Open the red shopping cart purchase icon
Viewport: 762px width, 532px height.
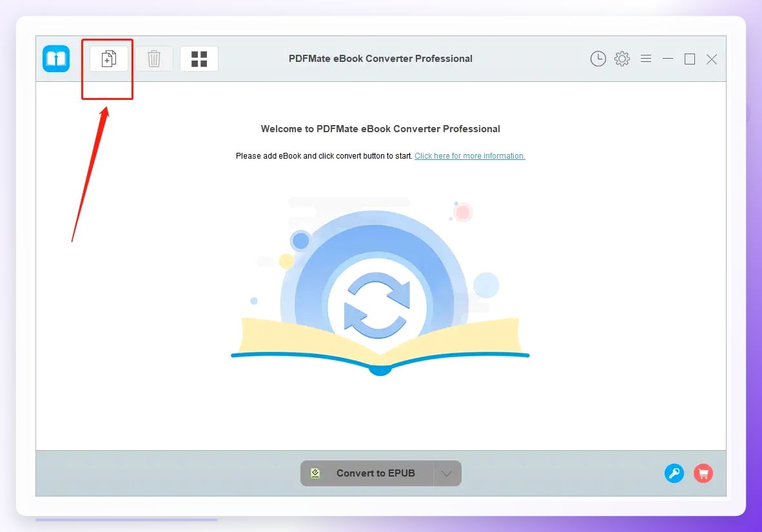pyautogui.click(x=703, y=473)
